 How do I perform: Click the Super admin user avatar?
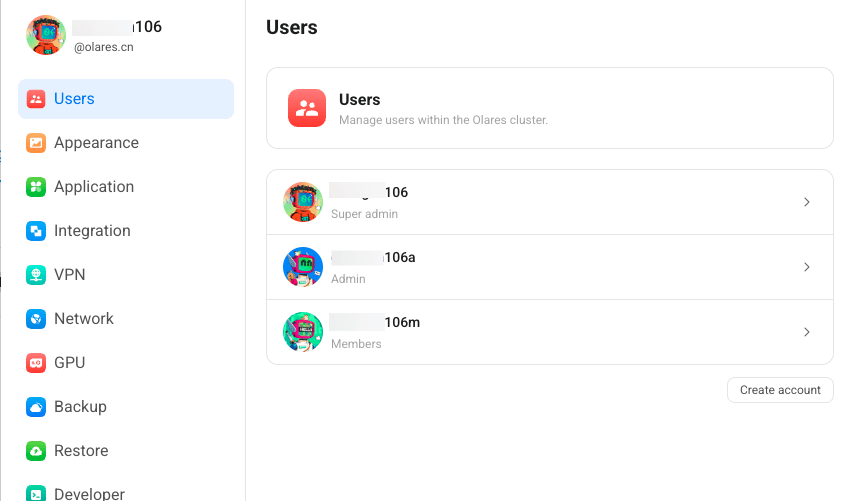[303, 202]
